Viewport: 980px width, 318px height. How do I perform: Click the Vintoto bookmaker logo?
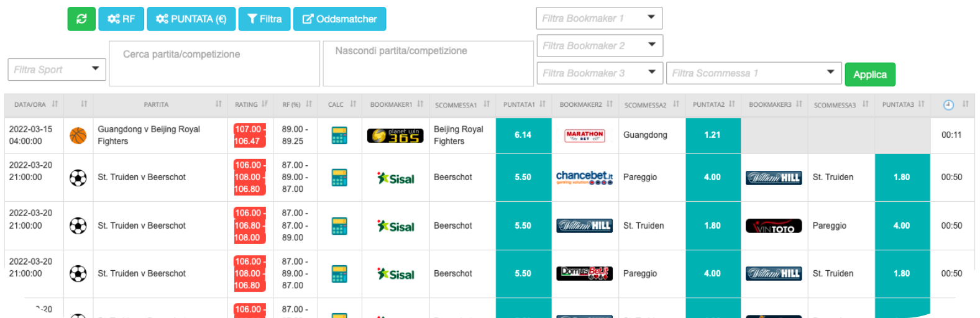(x=774, y=226)
